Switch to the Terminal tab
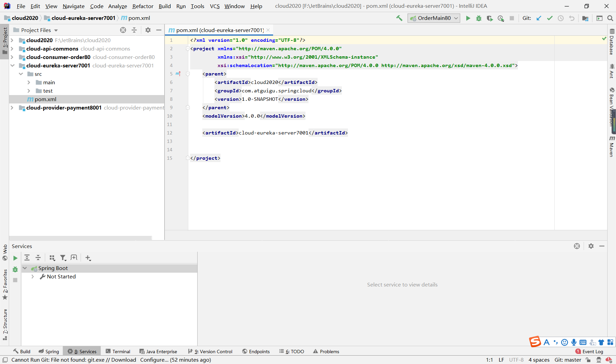 click(118, 352)
